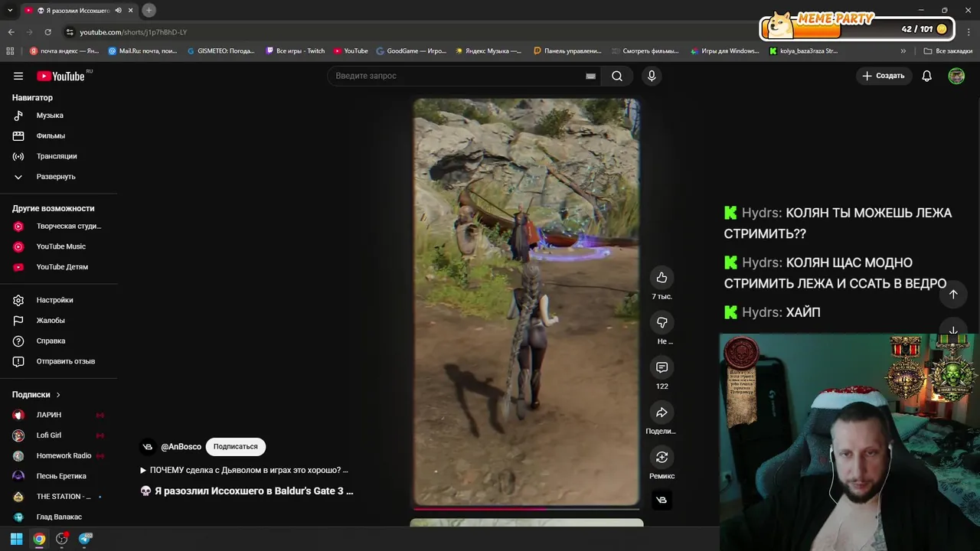Expand the ПОЧЕМУ сделка с Дьяволом link
Image resolution: width=980 pixels, height=551 pixels.
coord(244,470)
